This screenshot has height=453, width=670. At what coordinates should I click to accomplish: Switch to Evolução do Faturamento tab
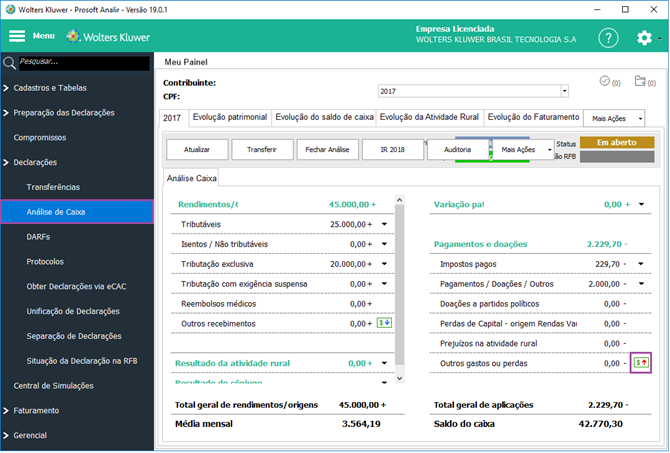coord(533,117)
